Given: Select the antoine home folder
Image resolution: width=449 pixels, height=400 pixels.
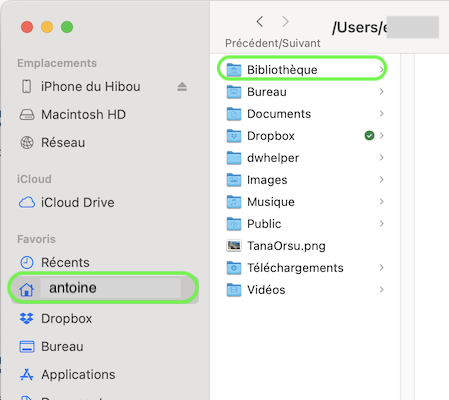Looking at the screenshot, I should (103, 288).
